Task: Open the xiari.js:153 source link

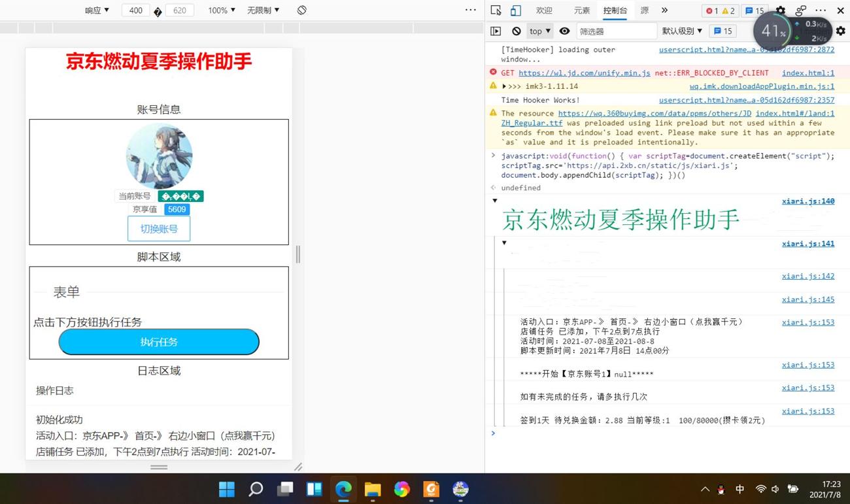Action: 808,322
